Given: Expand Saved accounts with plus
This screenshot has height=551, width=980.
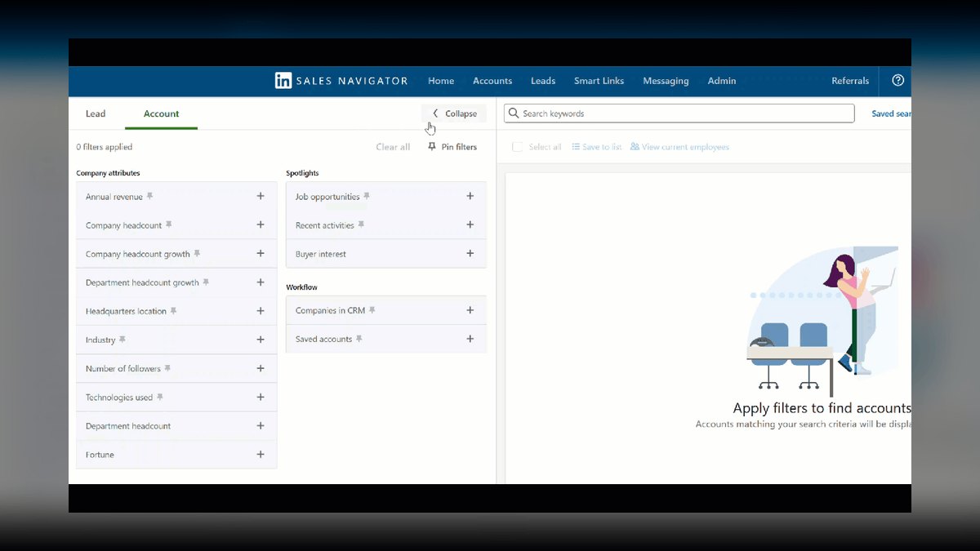Looking at the screenshot, I should coord(470,339).
